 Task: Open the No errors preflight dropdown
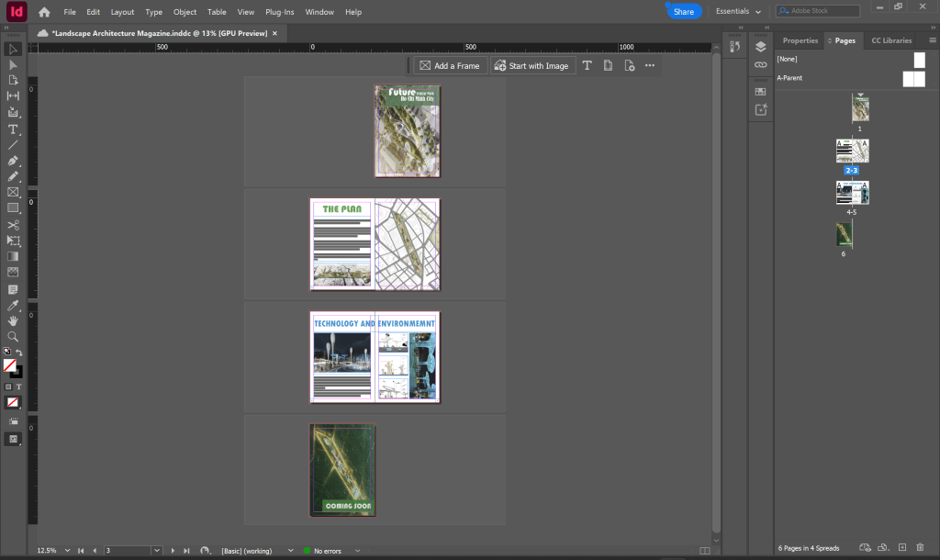[x=358, y=551]
